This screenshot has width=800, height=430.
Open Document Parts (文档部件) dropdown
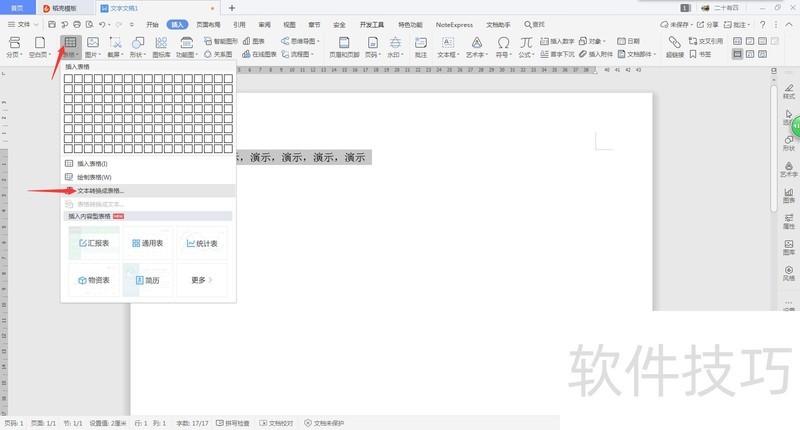637,54
